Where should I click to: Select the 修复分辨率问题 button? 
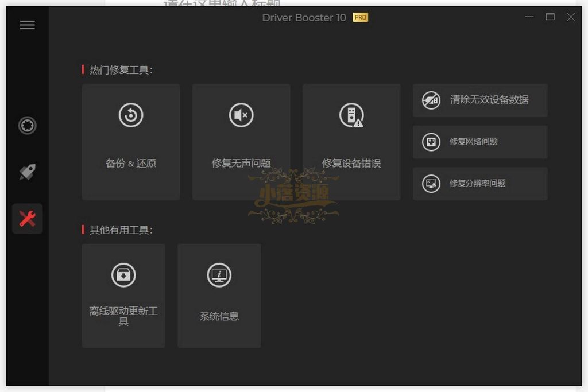480,184
